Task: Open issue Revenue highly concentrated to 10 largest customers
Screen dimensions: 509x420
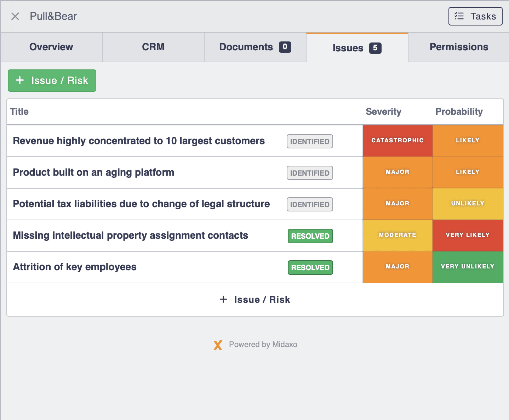Action: [139, 141]
